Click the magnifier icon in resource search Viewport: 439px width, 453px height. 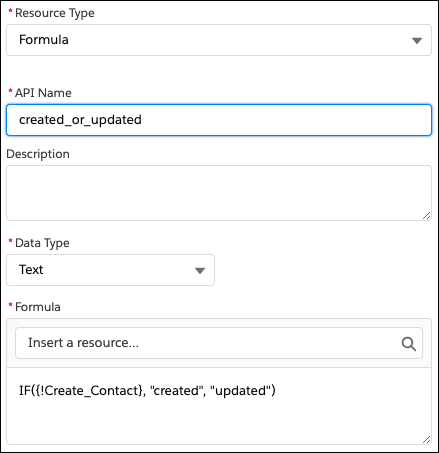tap(409, 344)
